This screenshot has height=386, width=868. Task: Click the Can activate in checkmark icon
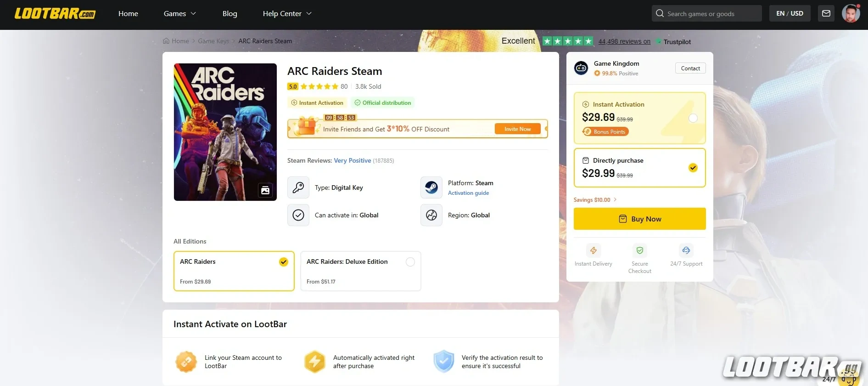click(298, 215)
